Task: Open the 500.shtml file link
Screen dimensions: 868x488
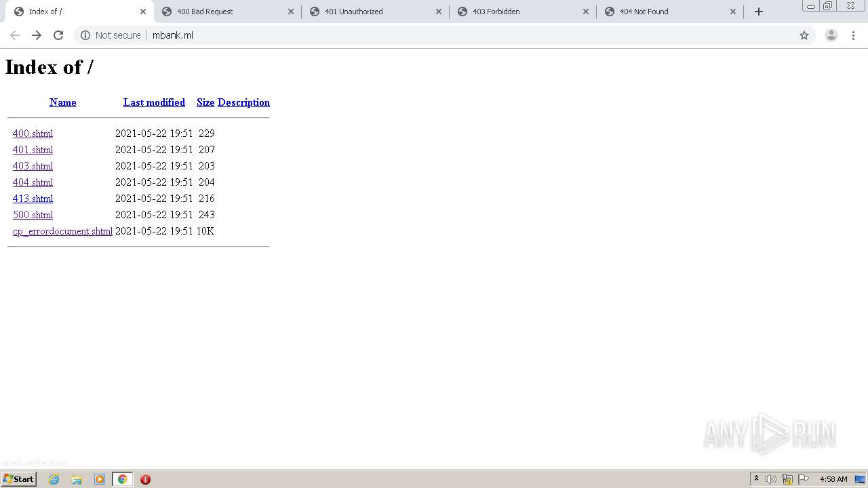Action: coord(33,215)
